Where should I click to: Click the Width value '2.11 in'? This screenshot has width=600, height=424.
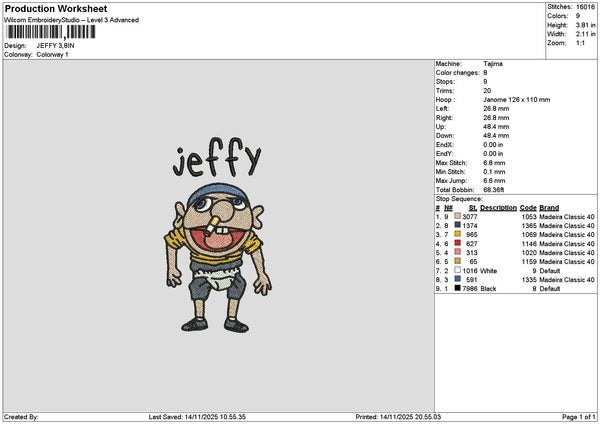[585, 34]
